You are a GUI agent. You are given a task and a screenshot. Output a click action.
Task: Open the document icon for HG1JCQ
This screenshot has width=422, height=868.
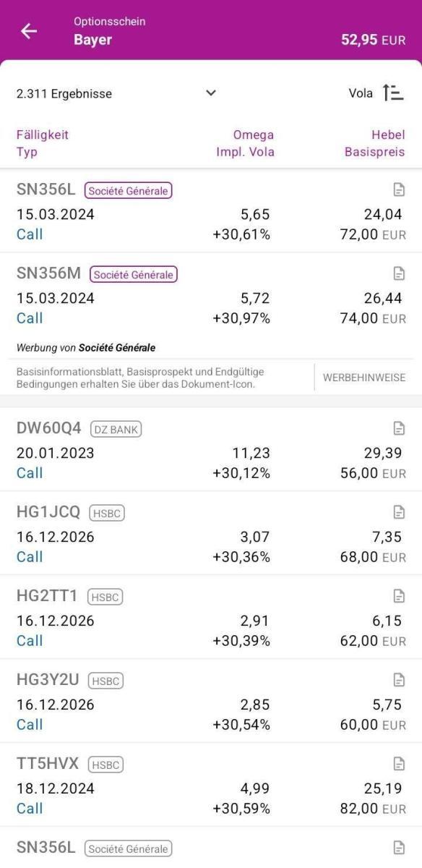point(398,512)
